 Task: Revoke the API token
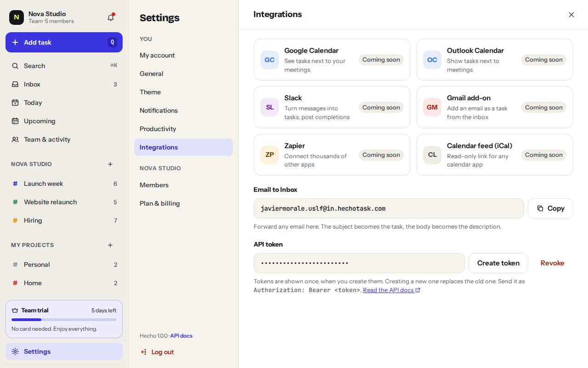[552, 263]
